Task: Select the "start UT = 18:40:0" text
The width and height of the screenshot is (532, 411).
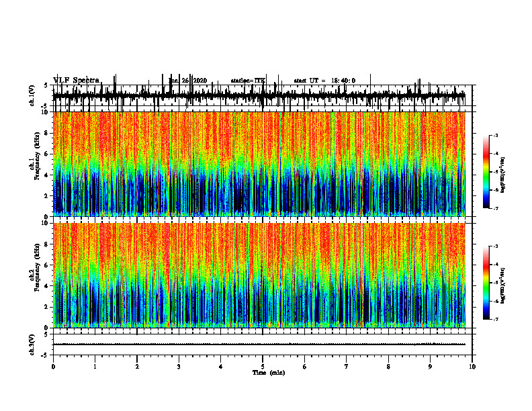Action: click(x=324, y=81)
